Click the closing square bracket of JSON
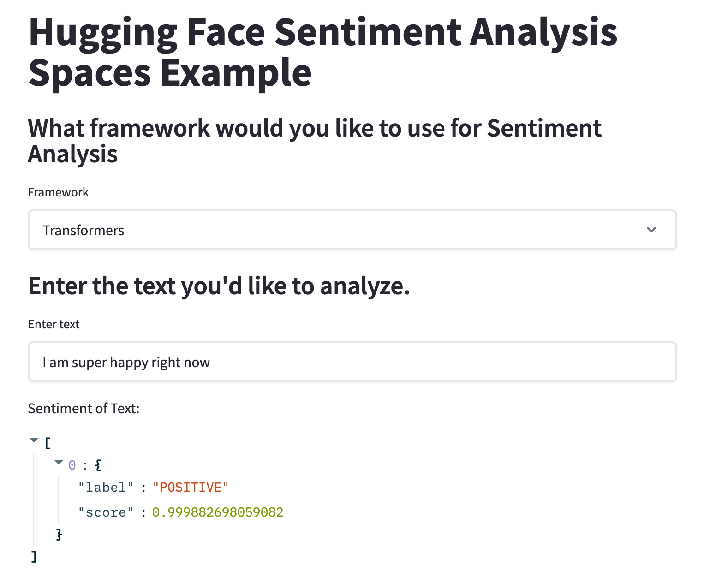The width and height of the screenshot is (728, 571). point(34,556)
